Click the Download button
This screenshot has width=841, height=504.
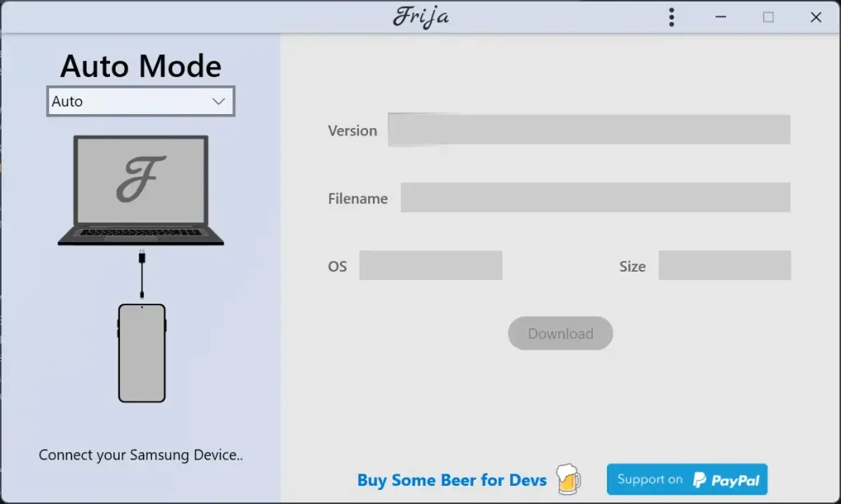pos(560,333)
